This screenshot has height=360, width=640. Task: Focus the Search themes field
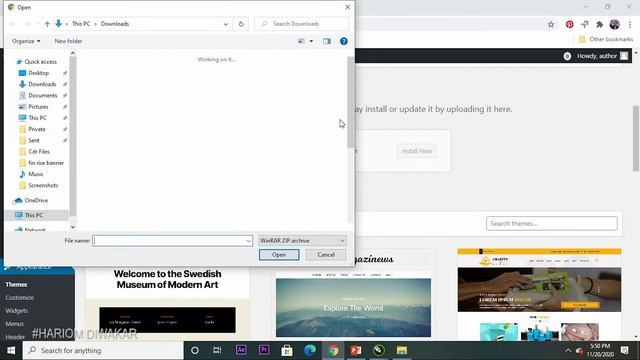[x=551, y=224]
